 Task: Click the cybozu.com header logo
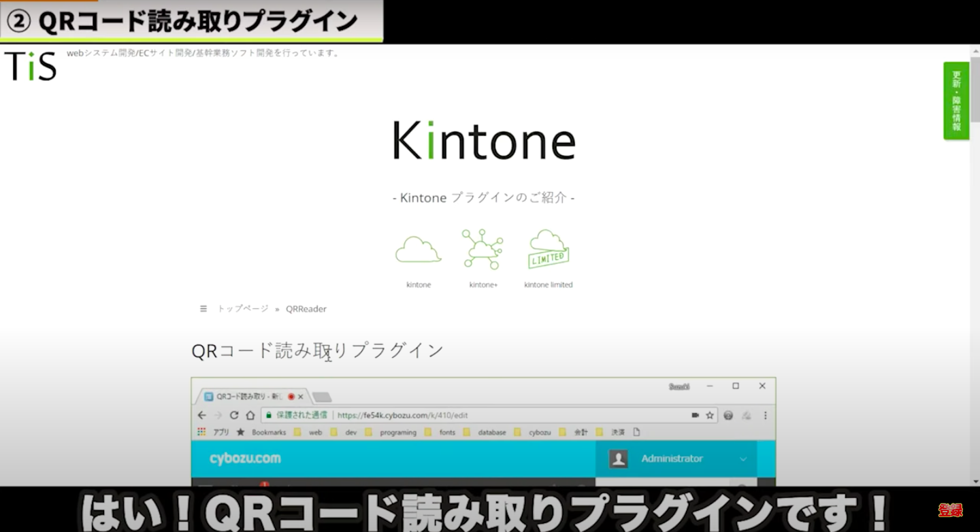click(245, 459)
